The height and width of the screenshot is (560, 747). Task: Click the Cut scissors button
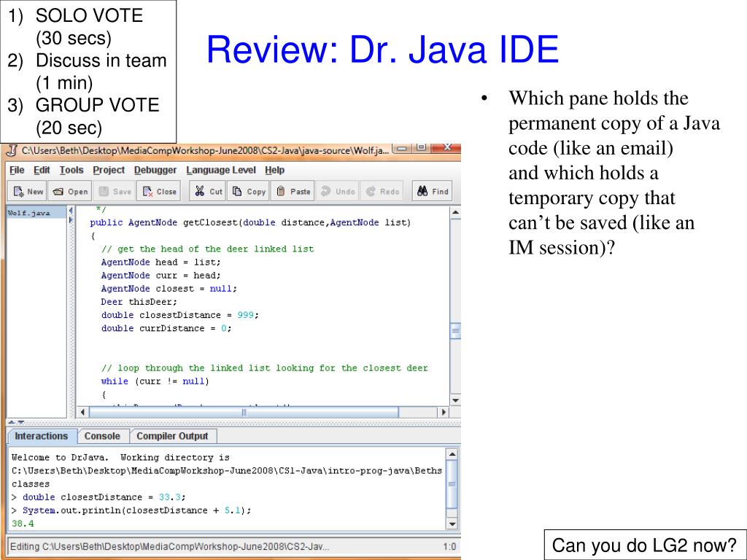(209, 192)
